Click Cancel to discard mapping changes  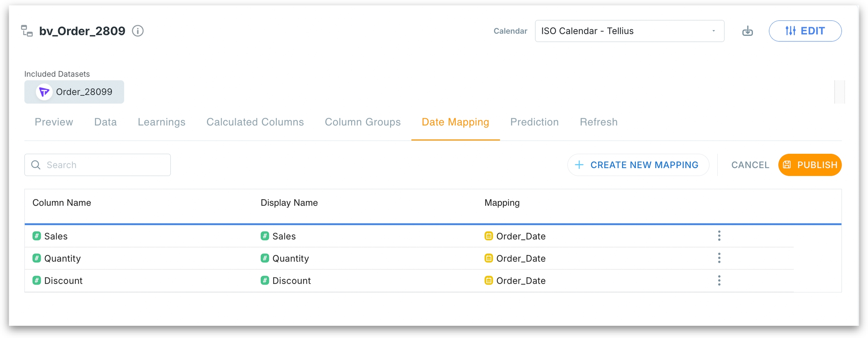pyautogui.click(x=750, y=165)
